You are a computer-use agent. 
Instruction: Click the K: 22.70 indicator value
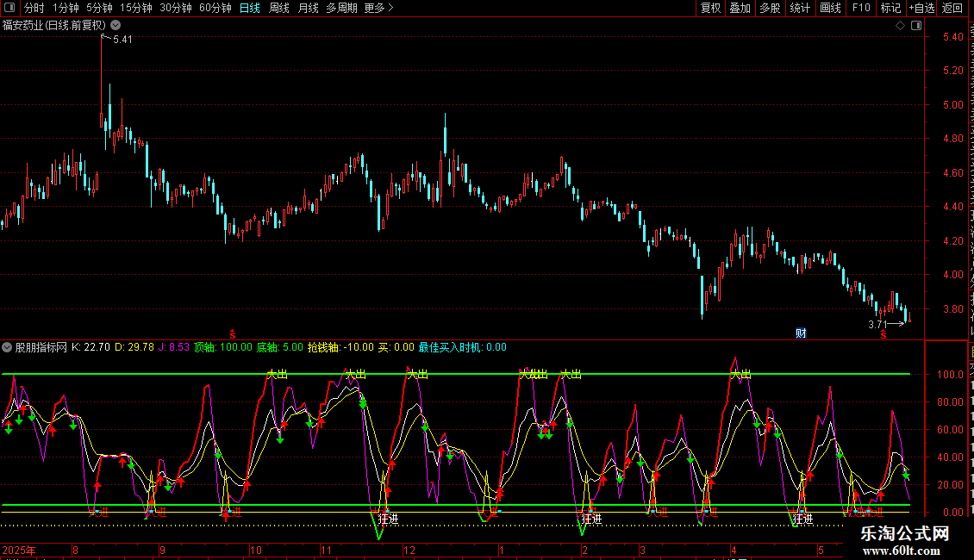pyautogui.click(x=91, y=348)
